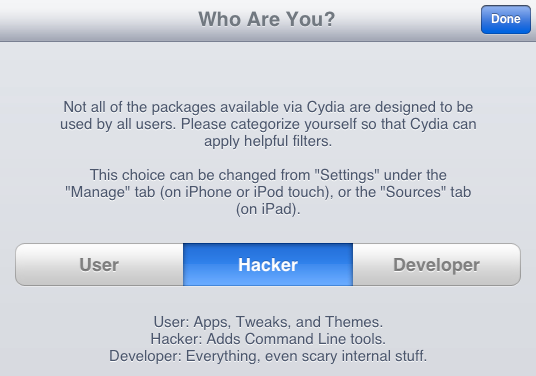Click the "Who Are You?" title
The image size is (536, 376).
coord(267,19)
